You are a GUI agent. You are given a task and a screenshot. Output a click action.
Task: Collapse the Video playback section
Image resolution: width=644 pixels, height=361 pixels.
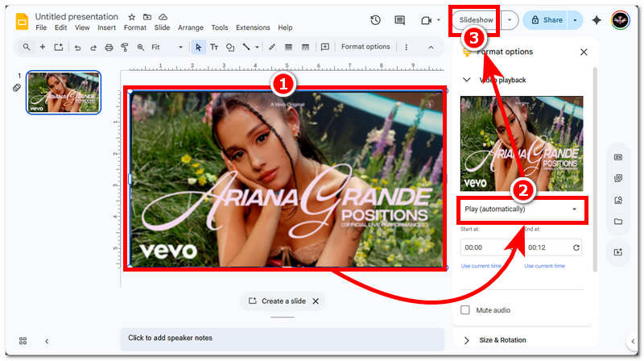point(467,80)
